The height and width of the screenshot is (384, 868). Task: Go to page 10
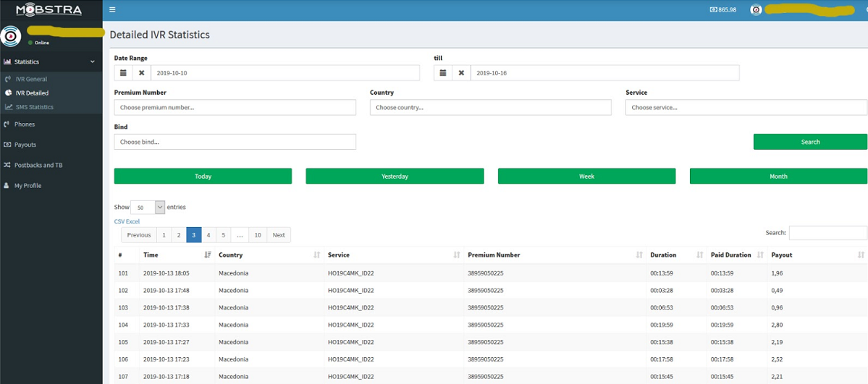pyautogui.click(x=258, y=235)
